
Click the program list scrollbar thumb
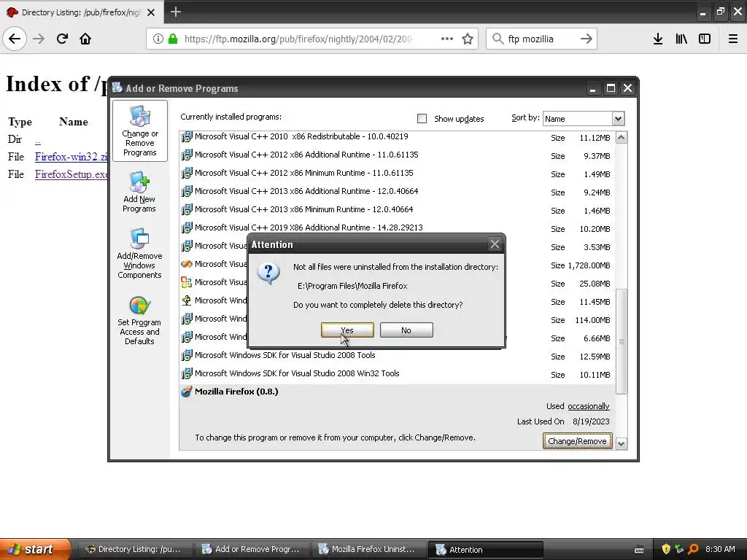[x=621, y=341]
